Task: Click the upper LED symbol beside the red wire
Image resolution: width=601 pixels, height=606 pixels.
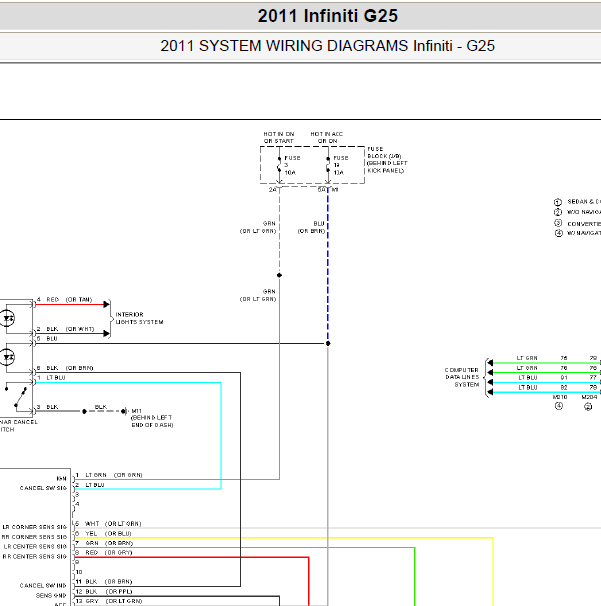Action: (7, 318)
